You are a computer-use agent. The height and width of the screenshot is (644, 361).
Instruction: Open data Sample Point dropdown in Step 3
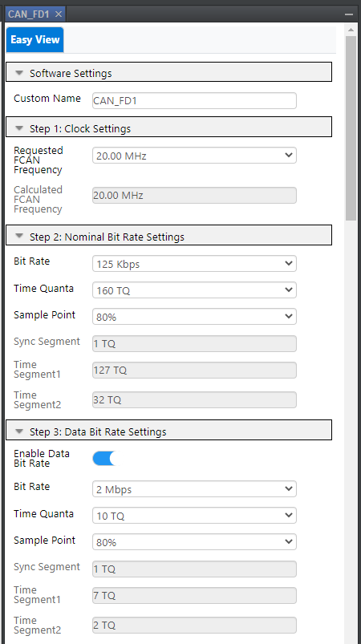(x=194, y=541)
